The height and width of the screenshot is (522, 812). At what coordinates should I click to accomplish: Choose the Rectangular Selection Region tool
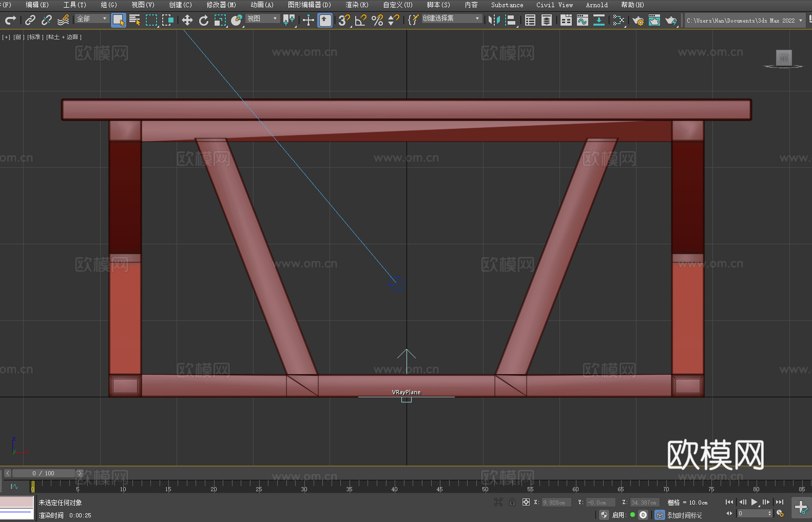point(151,20)
